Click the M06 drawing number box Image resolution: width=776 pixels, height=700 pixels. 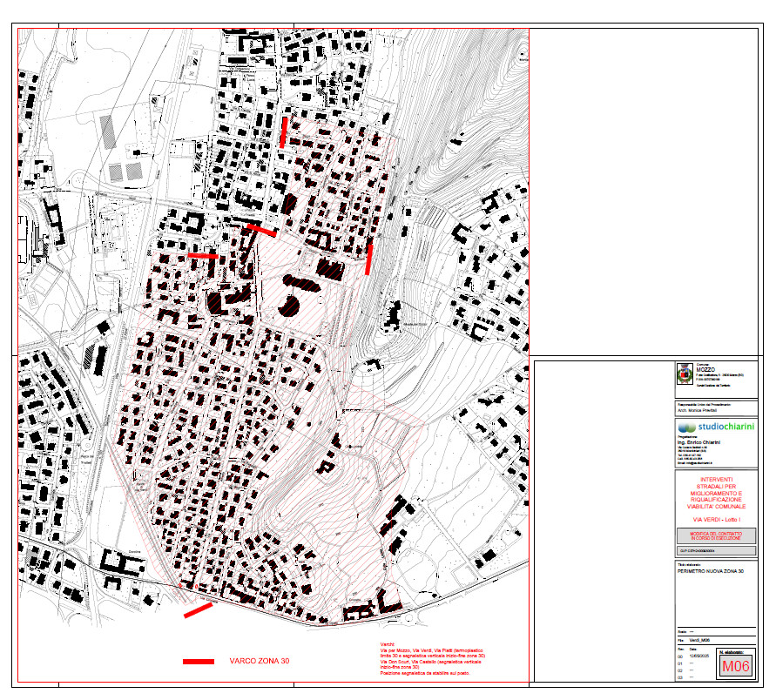[736, 666]
